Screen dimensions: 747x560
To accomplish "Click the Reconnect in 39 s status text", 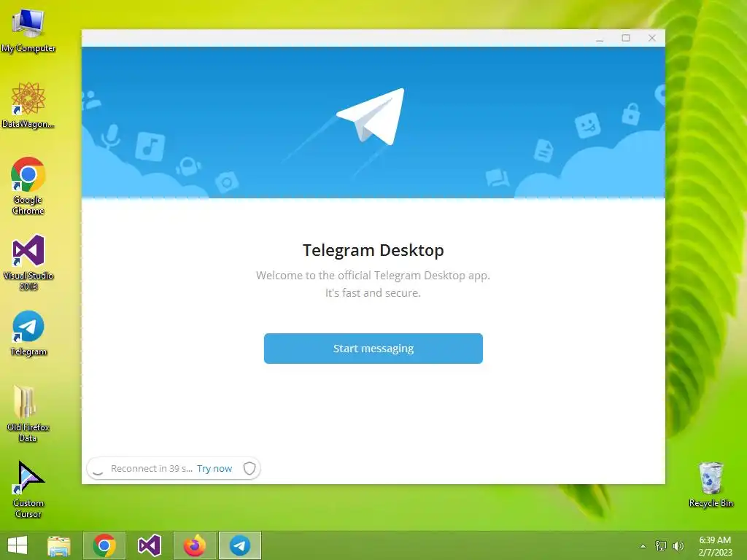I will tap(152, 469).
